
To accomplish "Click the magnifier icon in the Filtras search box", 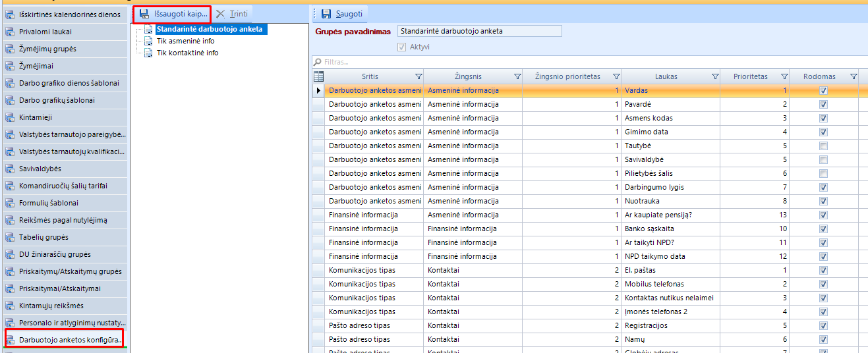I will tap(317, 62).
